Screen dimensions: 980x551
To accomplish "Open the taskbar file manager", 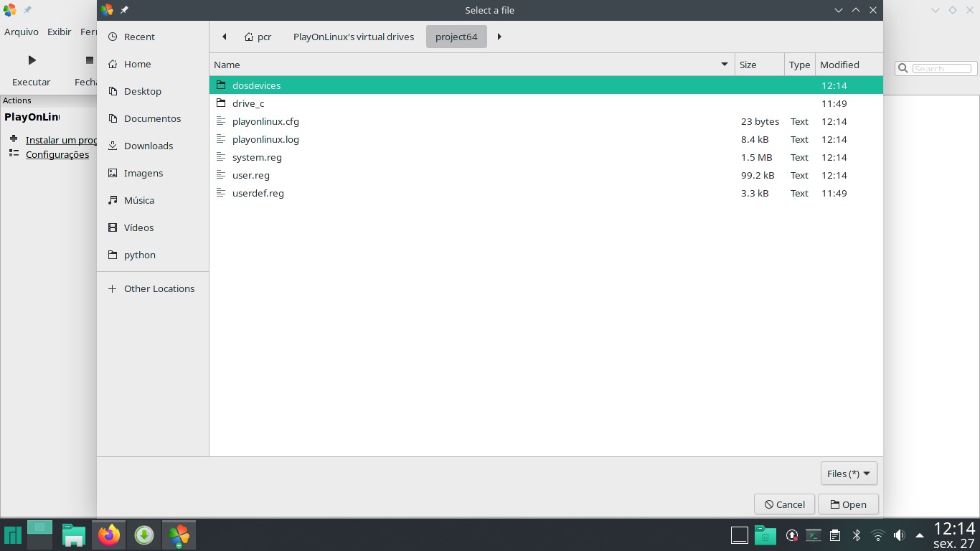I will point(74,535).
